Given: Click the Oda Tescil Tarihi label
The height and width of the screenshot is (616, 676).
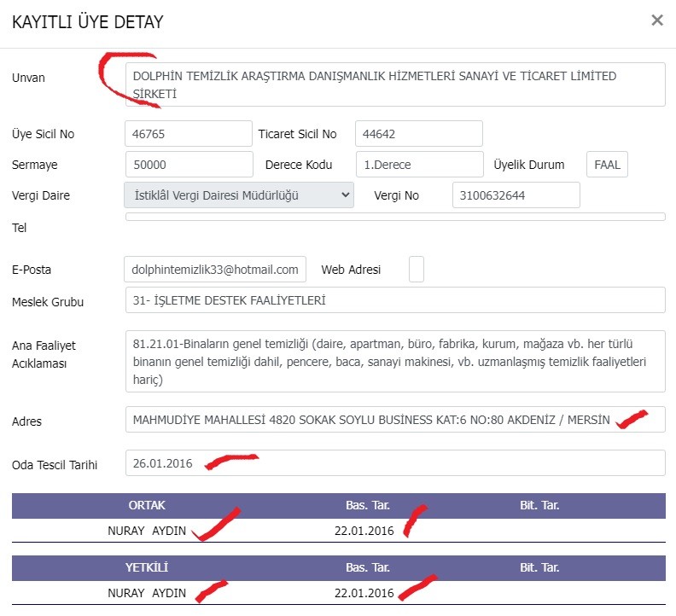Looking at the screenshot, I should click(x=55, y=465).
